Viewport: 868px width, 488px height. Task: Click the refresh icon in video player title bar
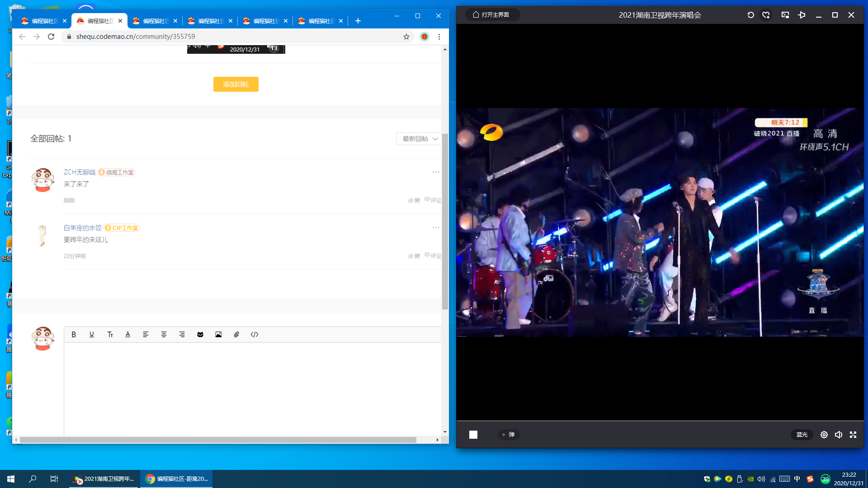pos(751,15)
